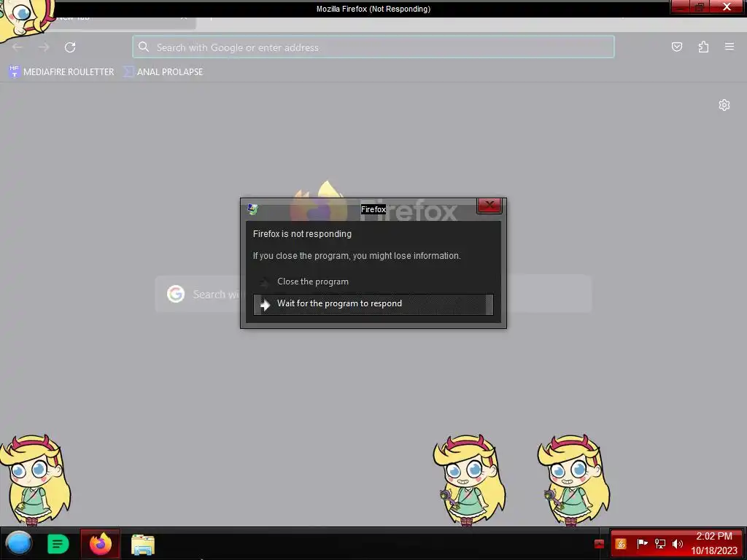Choose Wait for the program to respond
This screenshot has height=560, width=747.
click(373, 304)
